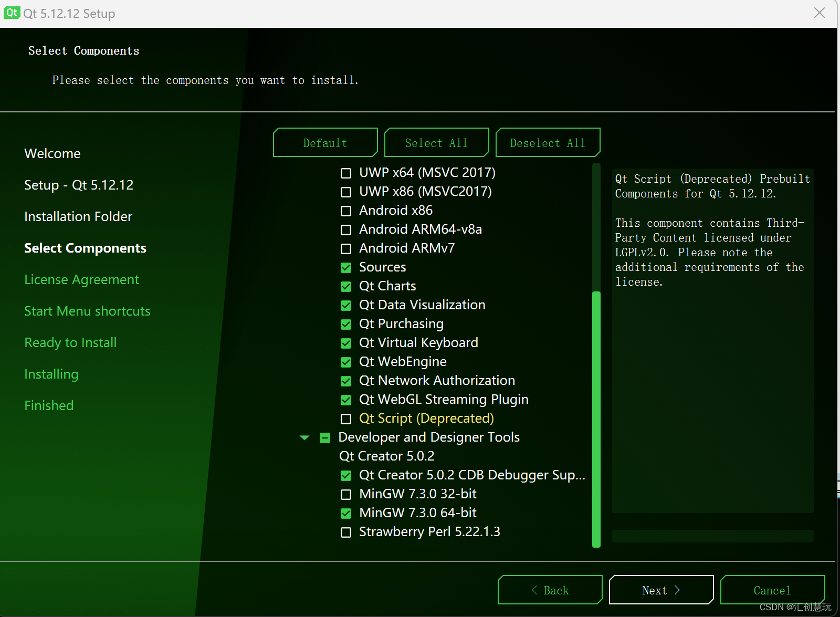Click the Installation Folder step
The image size is (840, 617).
78,216
